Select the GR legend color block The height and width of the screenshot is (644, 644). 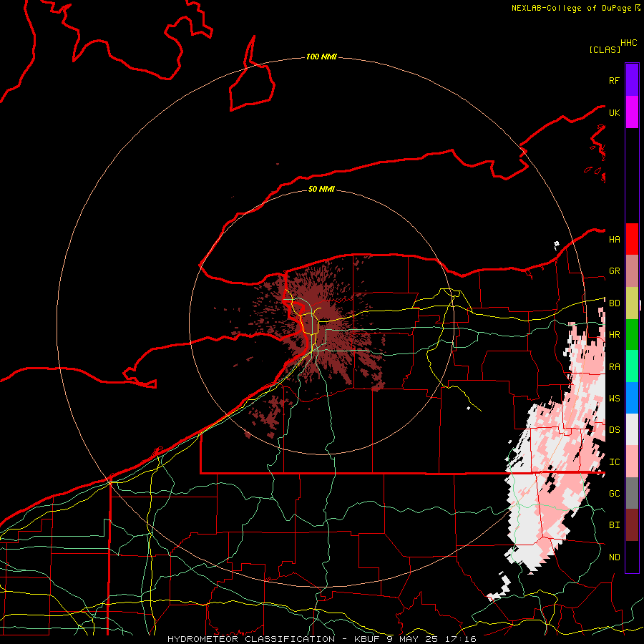pos(632,271)
